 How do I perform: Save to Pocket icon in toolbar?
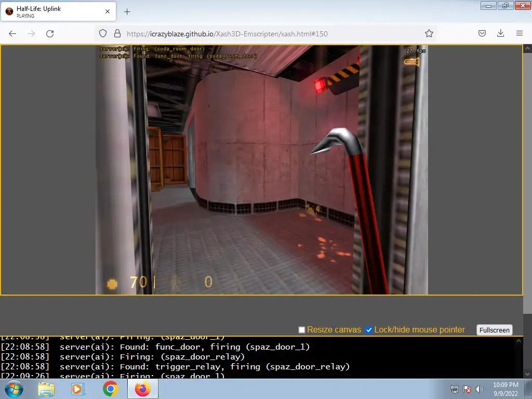point(482,33)
